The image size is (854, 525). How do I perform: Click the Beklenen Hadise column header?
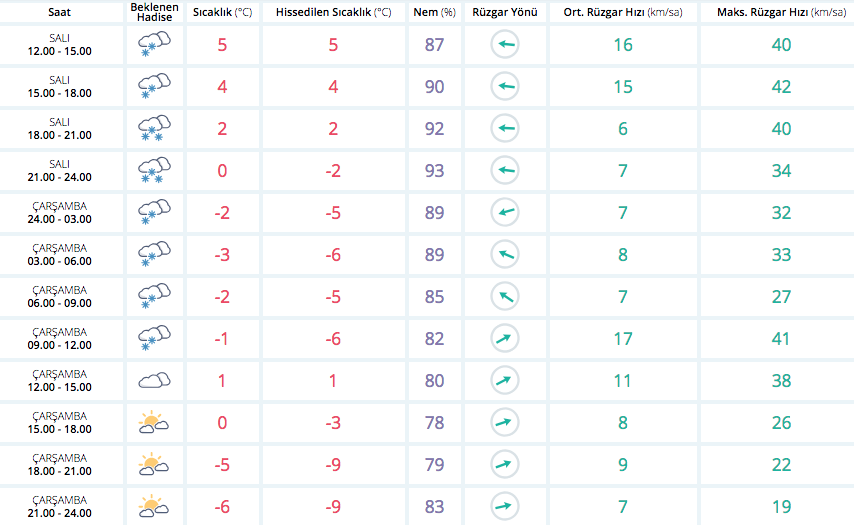(155, 12)
